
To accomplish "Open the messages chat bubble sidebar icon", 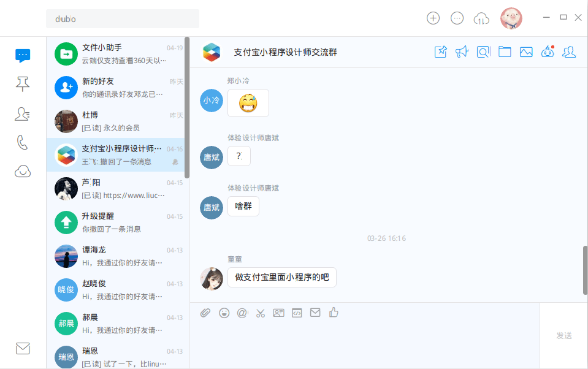I will coord(23,56).
